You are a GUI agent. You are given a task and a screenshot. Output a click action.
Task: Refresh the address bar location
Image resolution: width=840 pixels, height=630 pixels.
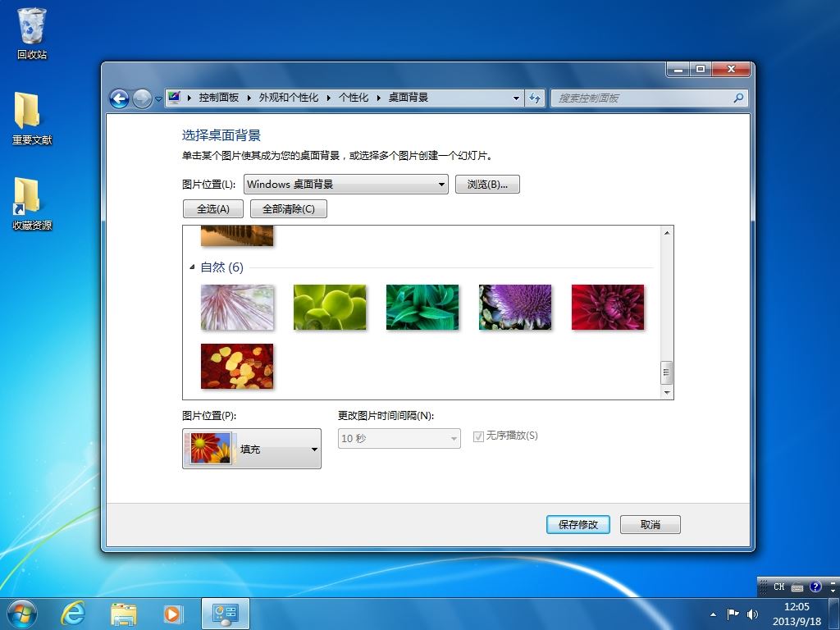click(535, 98)
